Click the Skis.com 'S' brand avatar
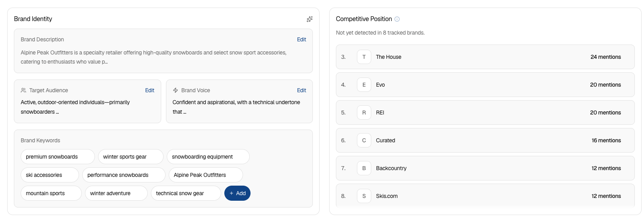The image size is (644, 221). click(364, 196)
